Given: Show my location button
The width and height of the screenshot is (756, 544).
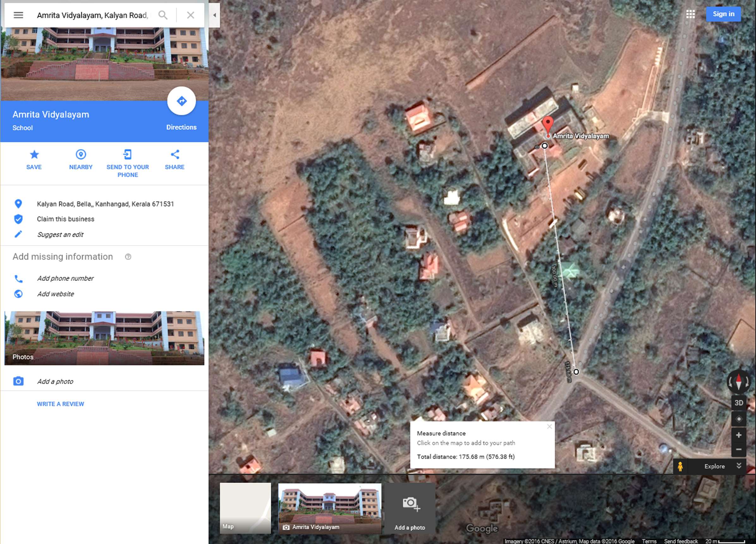Looking at the screenshot, I should click(739, 419).
